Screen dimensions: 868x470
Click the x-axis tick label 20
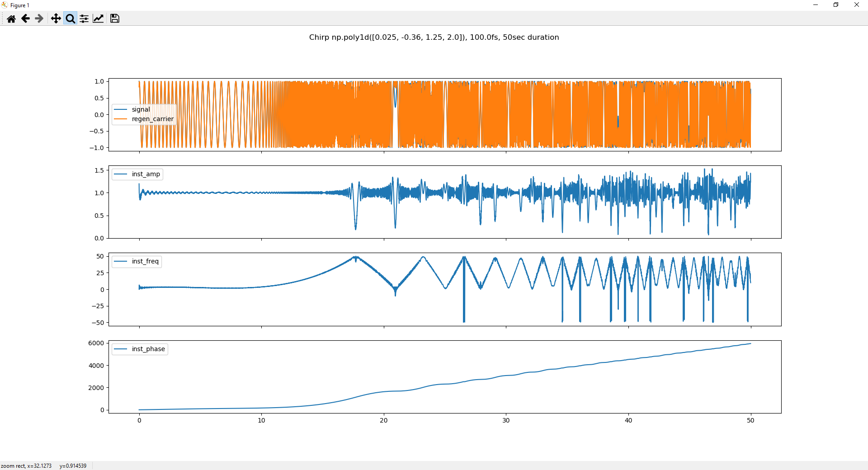tap(384, 420)
